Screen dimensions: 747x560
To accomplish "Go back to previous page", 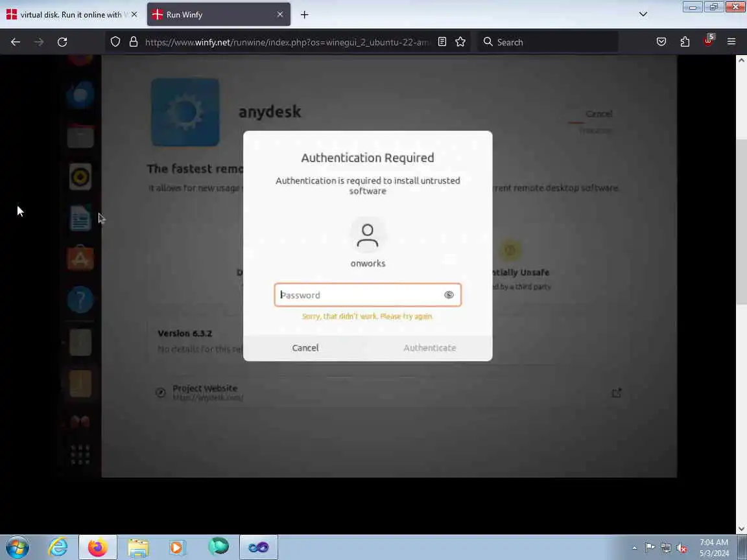I will [16, 42].
